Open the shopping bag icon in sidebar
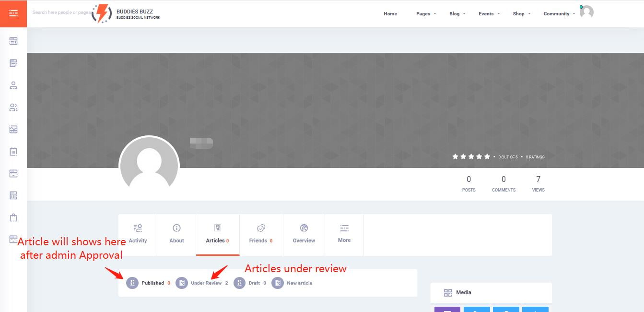Screen dimensions: 644x312 point(13,217)
